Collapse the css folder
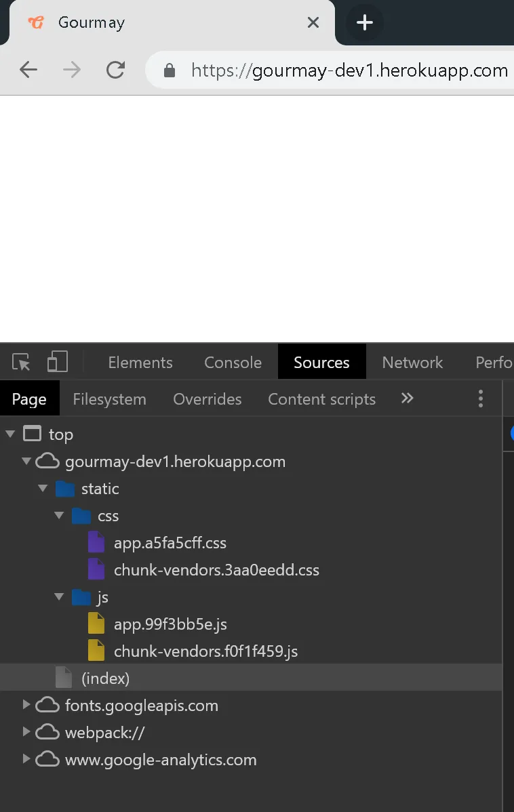The height and width of the screenshot is (812, 514). click(x=59, y=515)
